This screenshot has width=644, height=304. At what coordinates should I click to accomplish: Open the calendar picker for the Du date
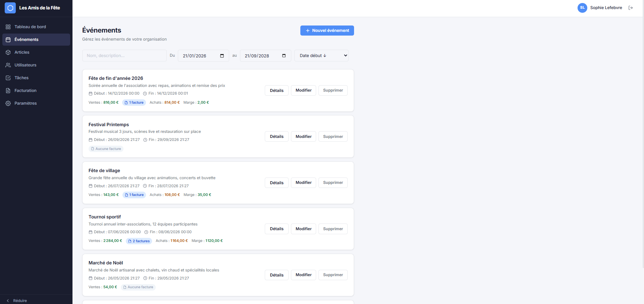pos(222,56)
